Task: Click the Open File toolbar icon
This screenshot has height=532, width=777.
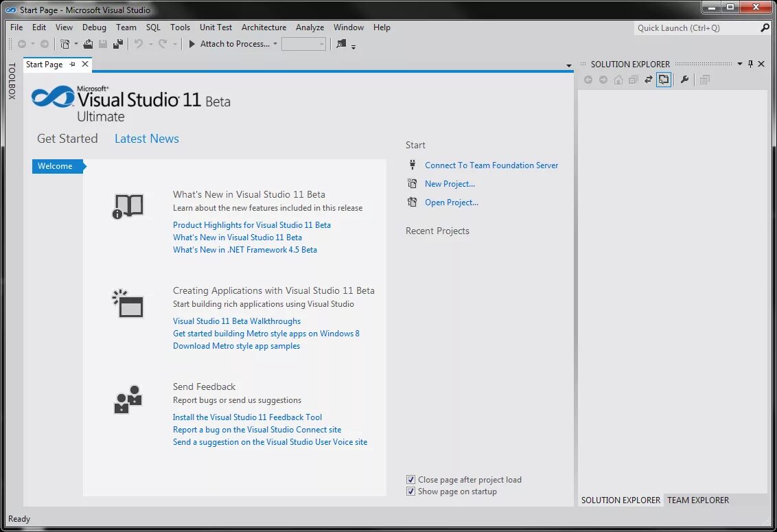Action: pos(88,44)
